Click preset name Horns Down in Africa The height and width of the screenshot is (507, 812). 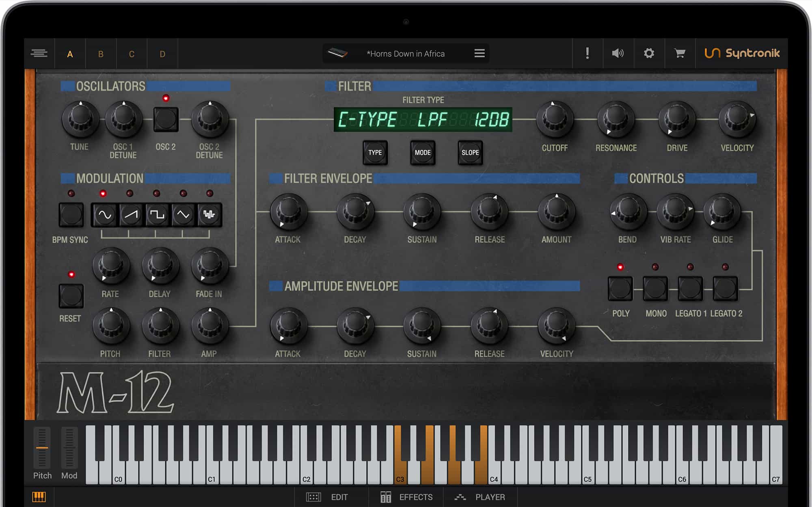pyautogui.click(x=406, y=54)
